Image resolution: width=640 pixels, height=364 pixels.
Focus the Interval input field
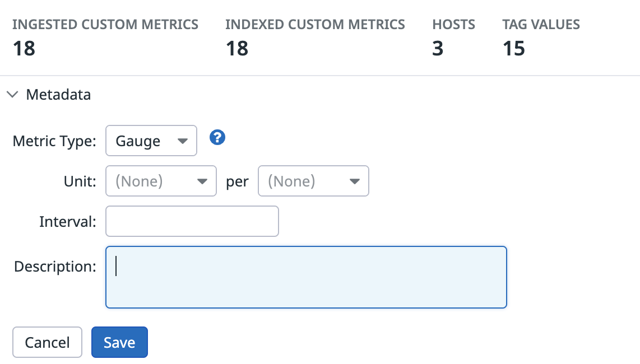coord(192,221)
